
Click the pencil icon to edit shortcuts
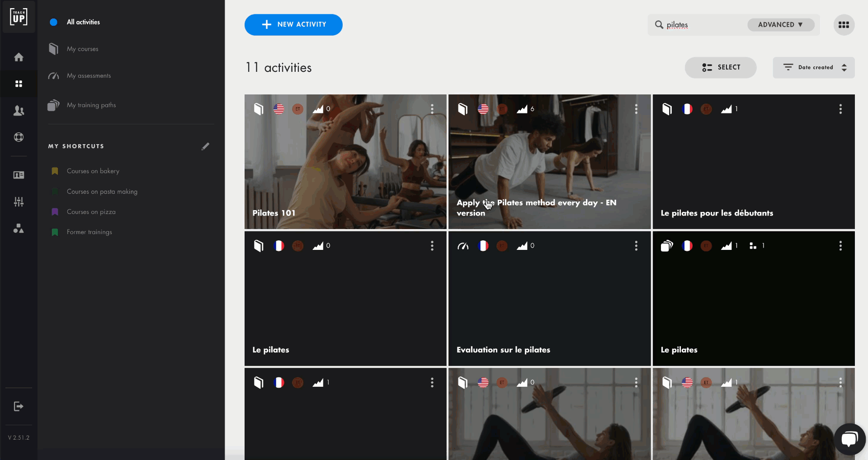point(205,146)
